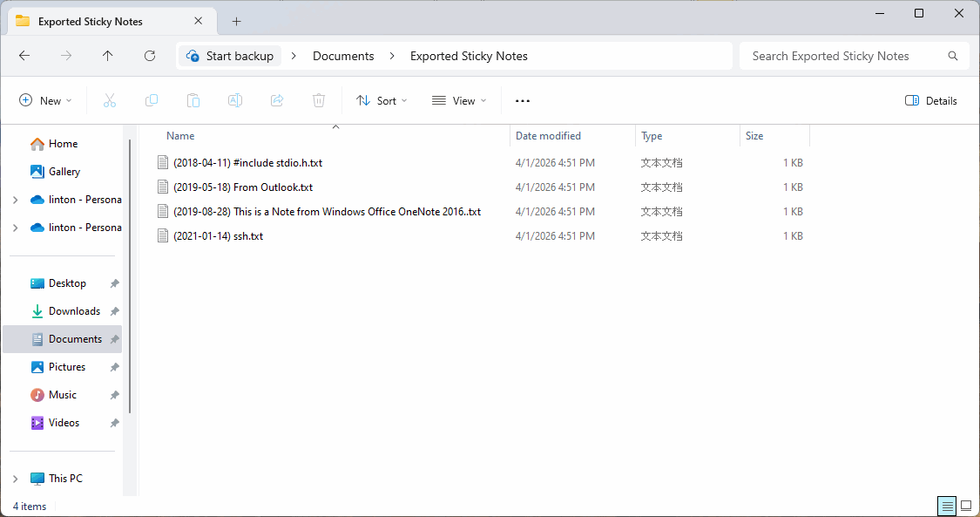Add a new tab with plus button
980x517 pixels.
(x=236, y=22)
